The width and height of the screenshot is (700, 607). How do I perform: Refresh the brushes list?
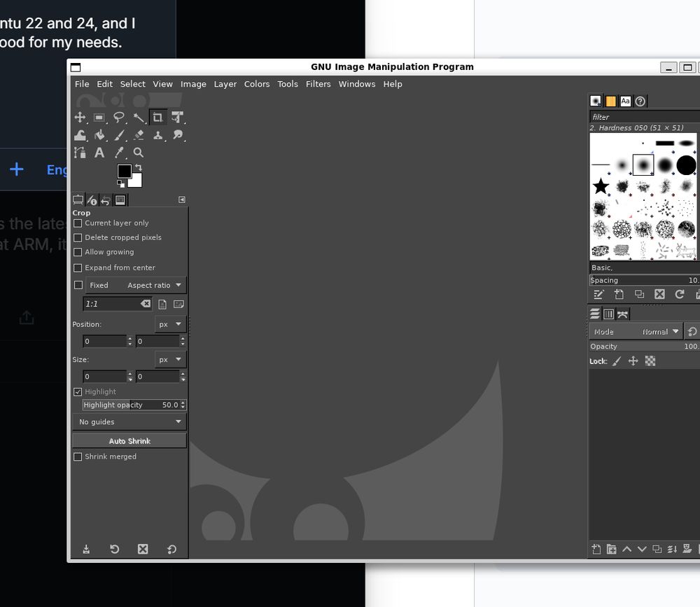[x=680, y=294]
